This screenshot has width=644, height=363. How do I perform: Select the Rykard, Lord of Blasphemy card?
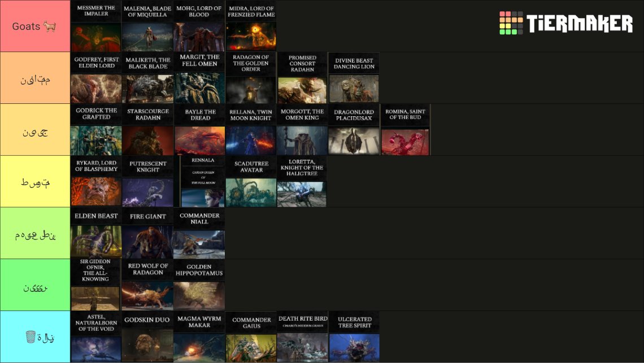click(x=96, y=181)
